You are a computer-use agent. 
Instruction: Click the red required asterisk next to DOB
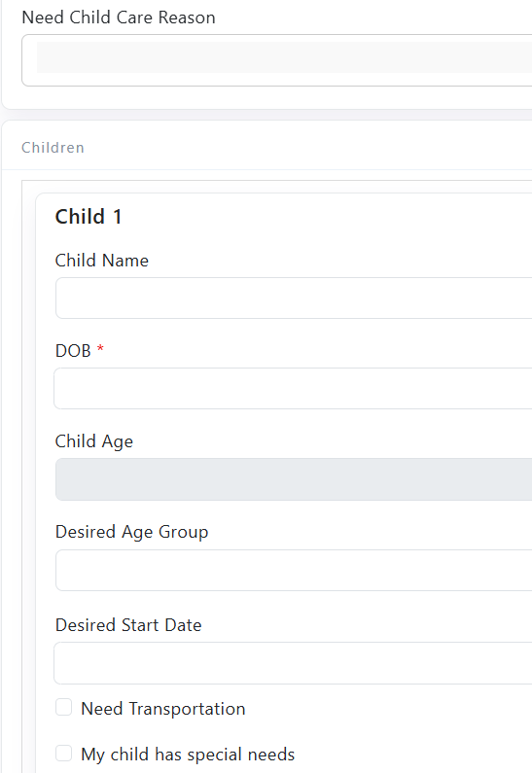click(x=100, y=348)
